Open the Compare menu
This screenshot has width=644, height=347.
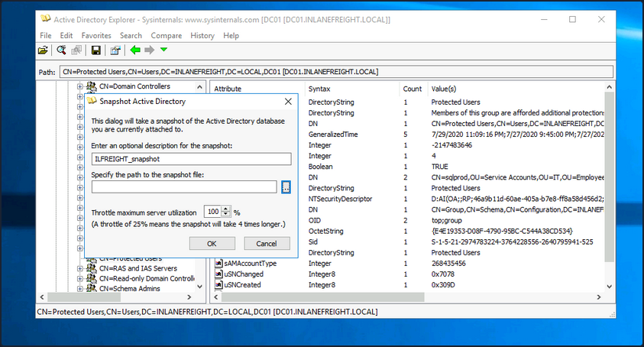[x=166, y=35]
